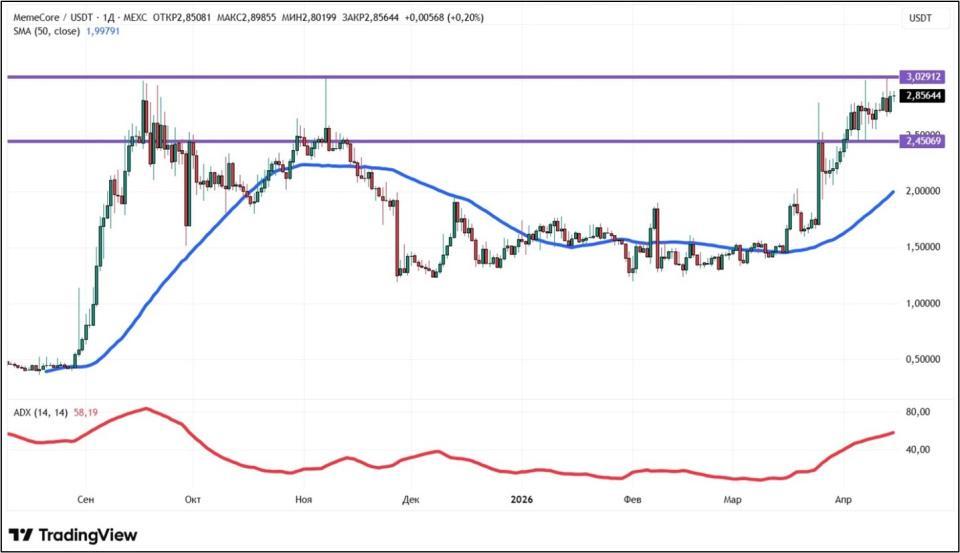Click the ADX value 58,19 in legend

(x=86, y=412)
